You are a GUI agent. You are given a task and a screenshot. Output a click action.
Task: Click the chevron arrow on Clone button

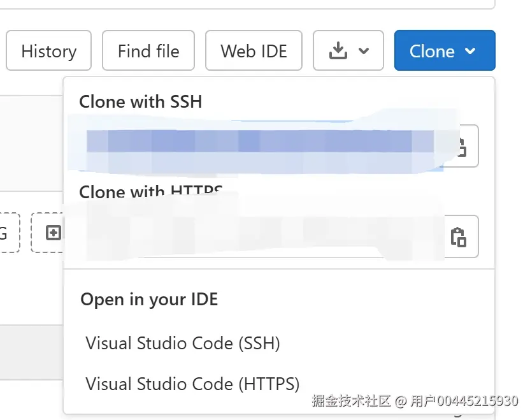471,51
